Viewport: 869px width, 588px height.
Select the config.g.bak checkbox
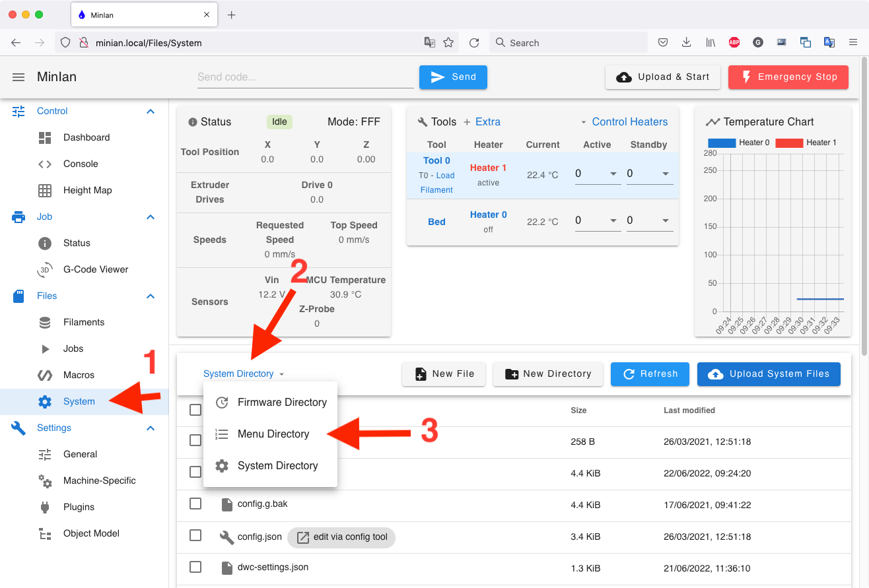[x=195, y=504]
